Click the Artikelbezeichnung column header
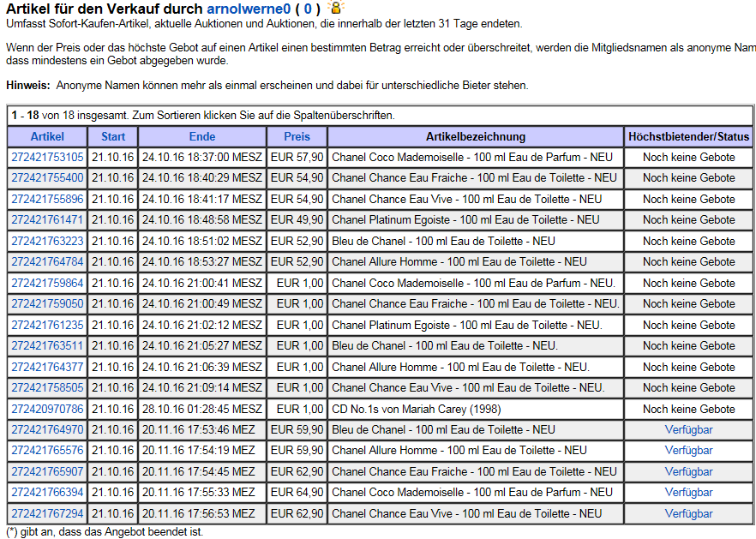This screenshot has width=756, height=539. pos(476,136)
